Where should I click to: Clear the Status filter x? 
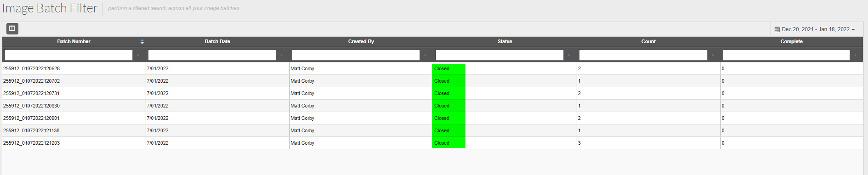(569, 55)
